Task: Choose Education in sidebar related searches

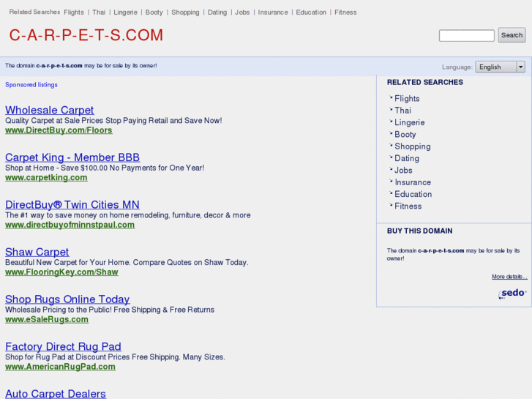Action: [413, 194]
